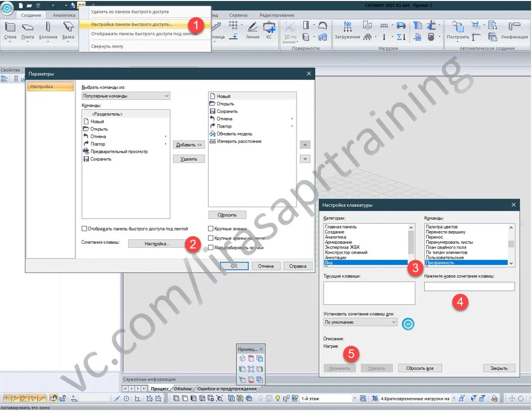Viewport: 532px width, 411px height.
Task: Open the Загружения (load cases) tool
Action: pos(347,31)
